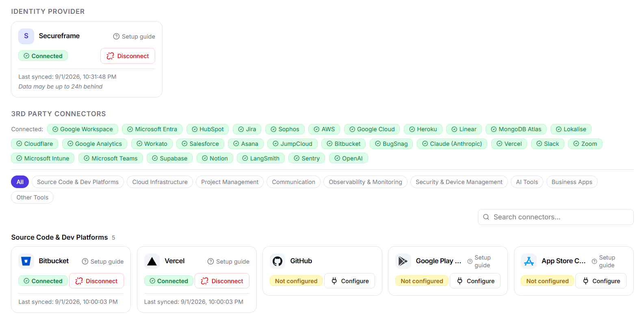The image size is (644, 314).
Task: Click the GitHub Not configured badge
Action: tap(296, 281)
